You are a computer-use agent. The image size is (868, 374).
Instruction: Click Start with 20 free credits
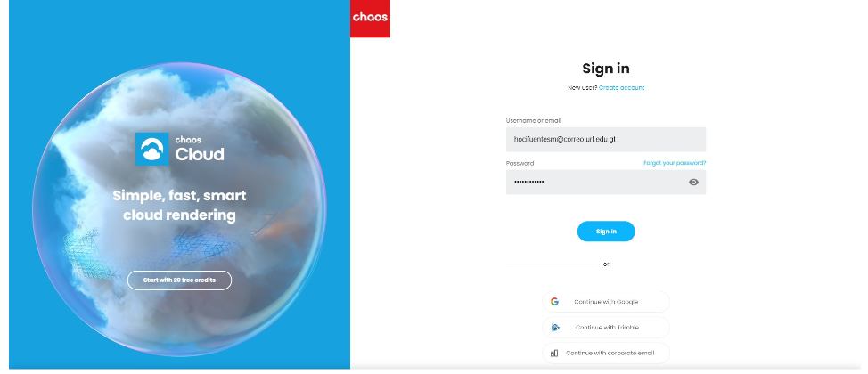click(x=179, y=280)
